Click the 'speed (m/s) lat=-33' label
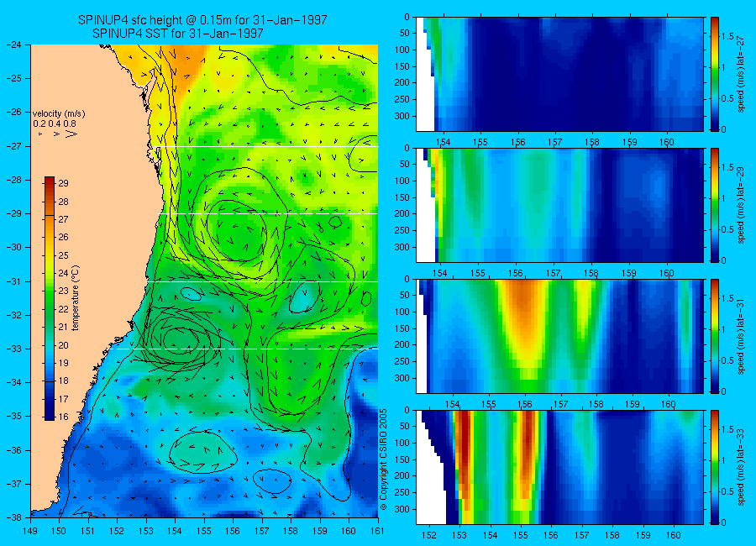This screenshot has width=756, height=546. tap(742, 467)
